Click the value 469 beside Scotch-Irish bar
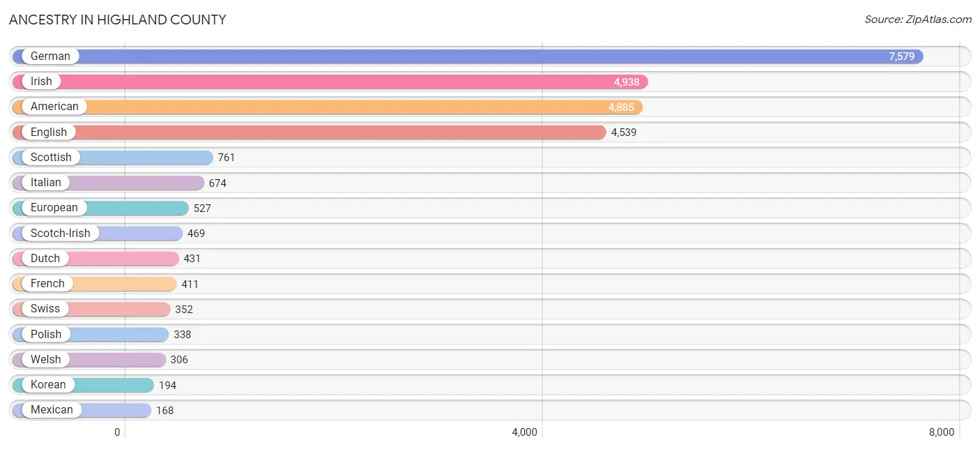This screenshot has height=449, width=980. [x=197, y=234]
